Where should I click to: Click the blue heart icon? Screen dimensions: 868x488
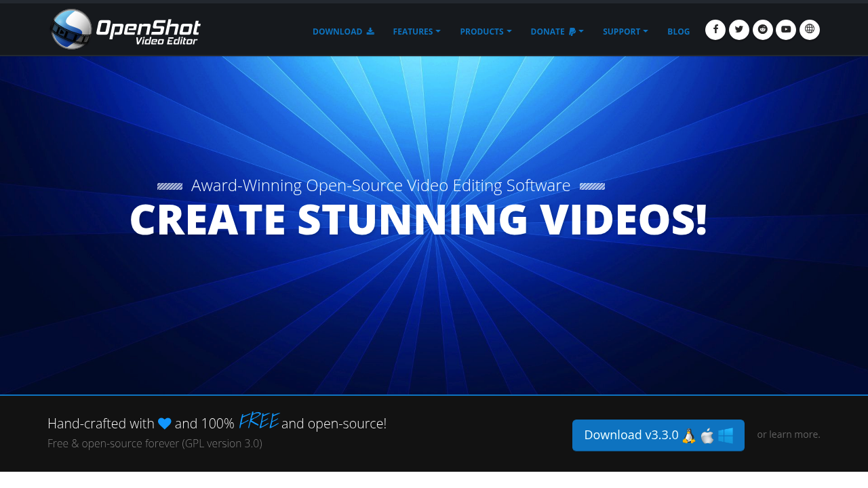click(x=165, y=424)
